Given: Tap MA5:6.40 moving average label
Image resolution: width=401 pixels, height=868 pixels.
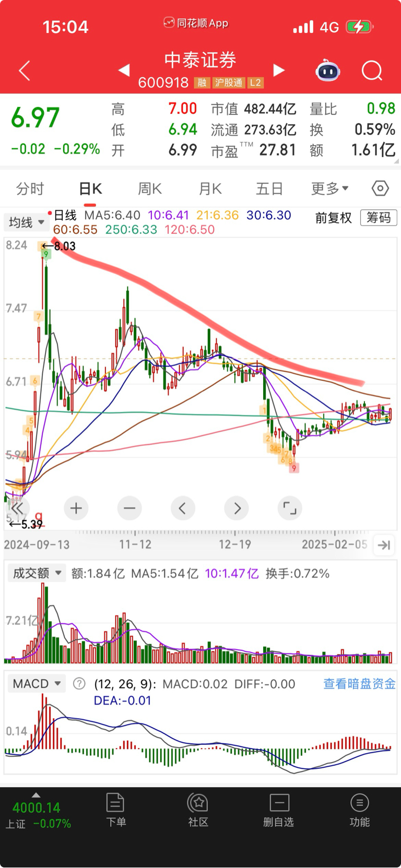Looking at the screenshot, I should click(x=112, y=215).
